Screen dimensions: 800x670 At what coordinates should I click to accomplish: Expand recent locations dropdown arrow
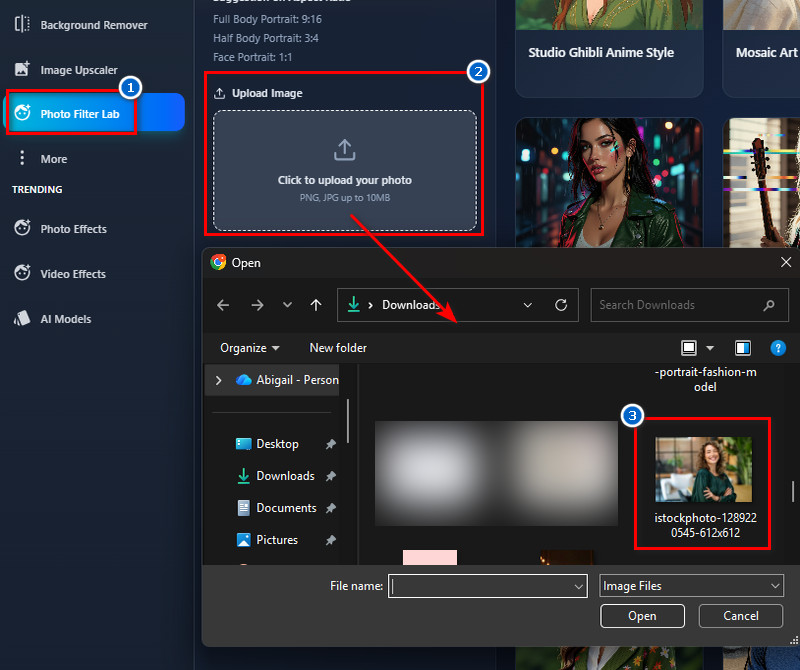(x=287, y=305)
